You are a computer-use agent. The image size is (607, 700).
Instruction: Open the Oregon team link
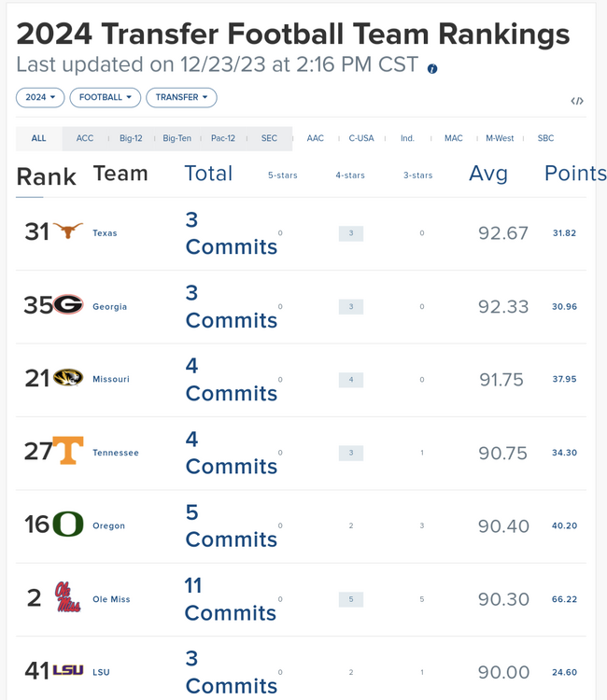click(108, 525)
